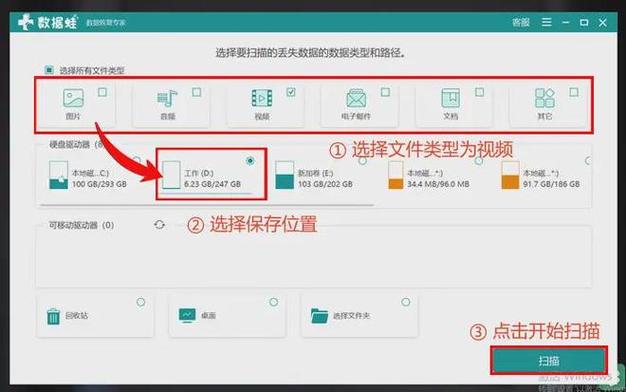Select the 其它 other files icon
Screen dimensions: 626x392
[x=545, y=98]
